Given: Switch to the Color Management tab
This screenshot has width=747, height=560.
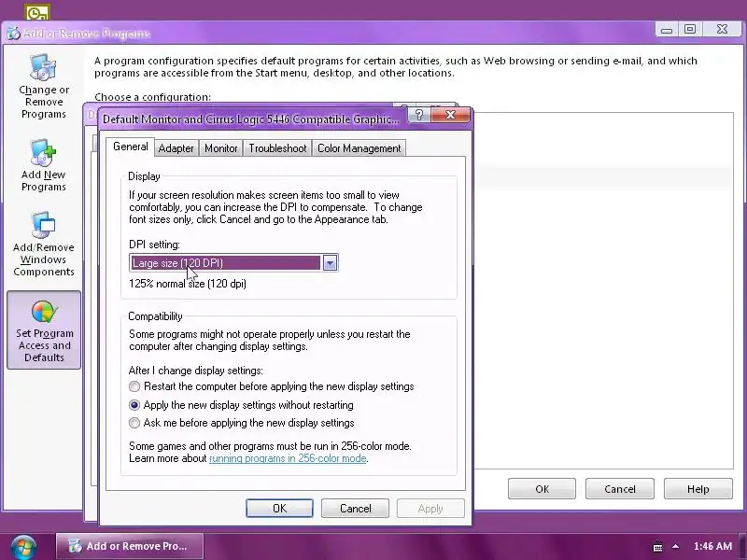Looking at the screenshot, I should (359, 148).
